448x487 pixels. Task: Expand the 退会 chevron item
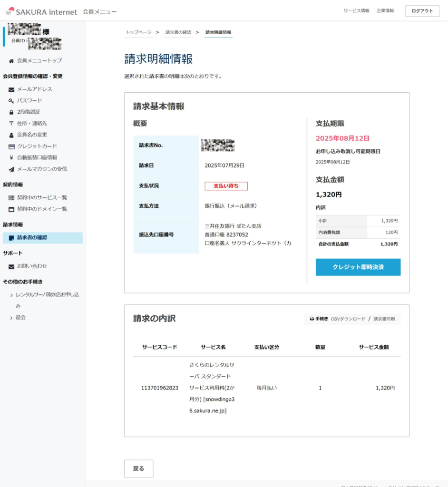click(11, 318)
